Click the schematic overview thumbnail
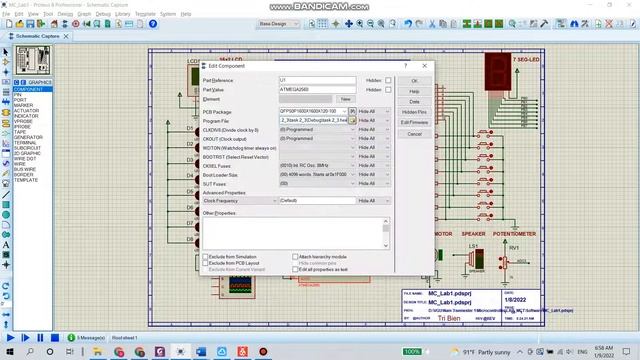The image size is (640, 360). (33, 60)
